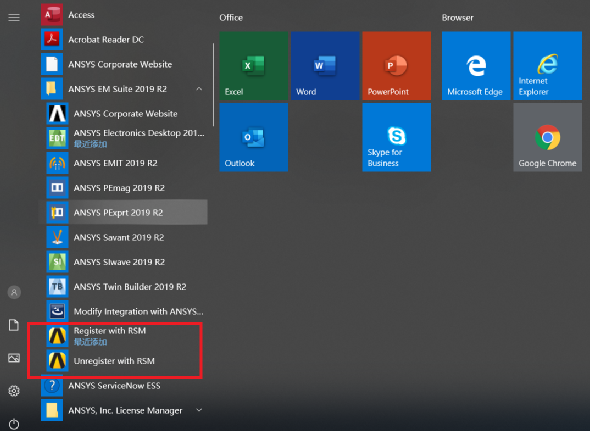Open the Excel tile

click(254, 65)
